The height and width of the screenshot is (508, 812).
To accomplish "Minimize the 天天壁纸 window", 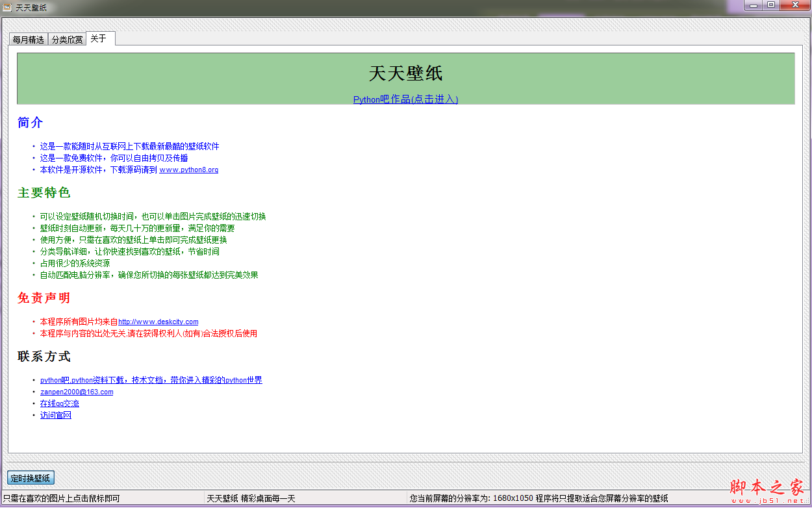I will [754, 6].
